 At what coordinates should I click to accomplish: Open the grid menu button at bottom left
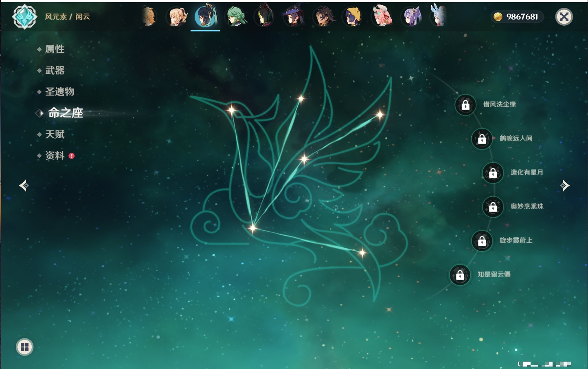[24, 347]
